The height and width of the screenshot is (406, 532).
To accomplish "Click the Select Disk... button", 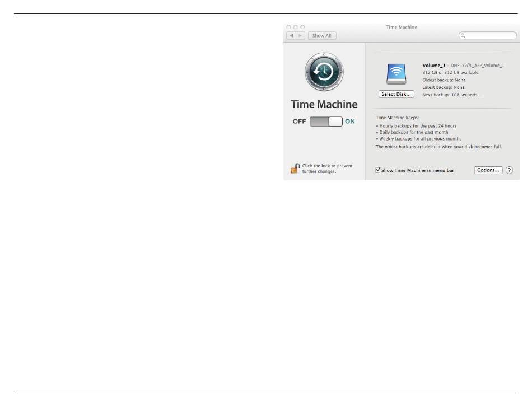I will pos(396,94).
